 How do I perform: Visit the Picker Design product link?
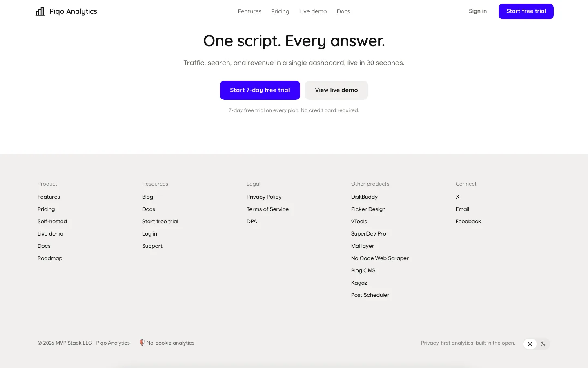368,209
